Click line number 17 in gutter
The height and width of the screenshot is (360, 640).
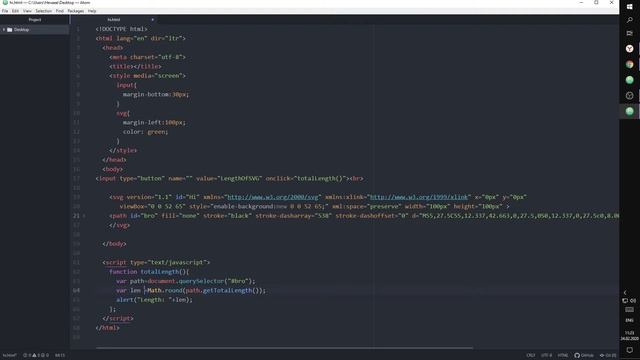[x=76, y=179]
